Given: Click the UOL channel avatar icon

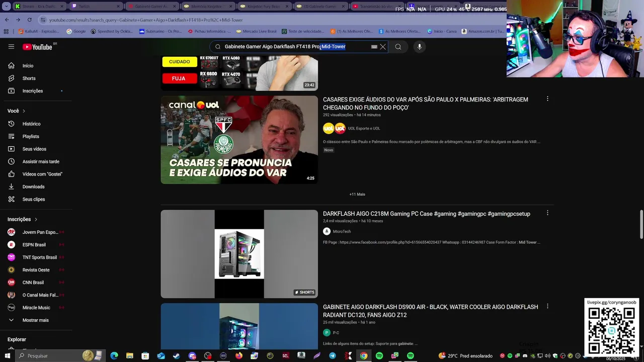Looking at the screenshot, I should pos(329,128).
